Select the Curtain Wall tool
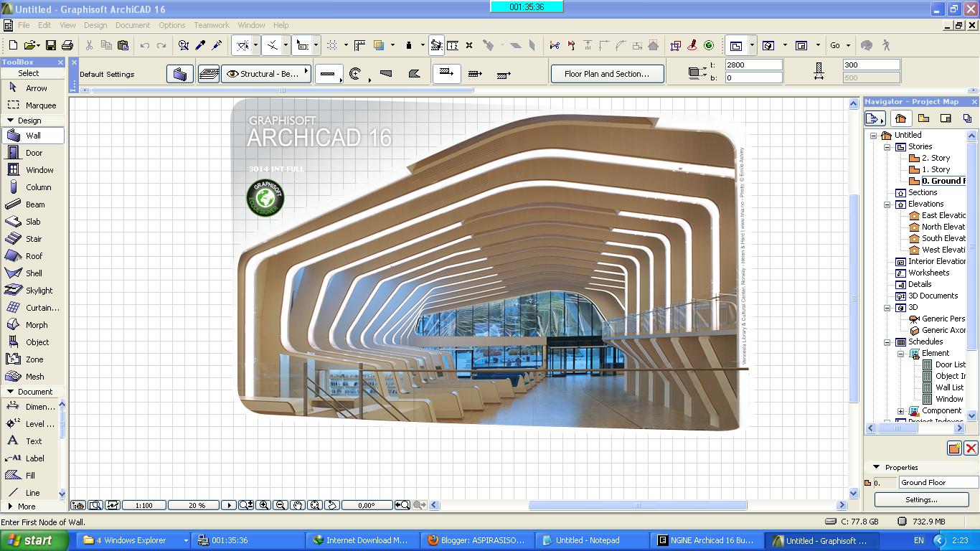The image size is (980, 551). [33, 308]
